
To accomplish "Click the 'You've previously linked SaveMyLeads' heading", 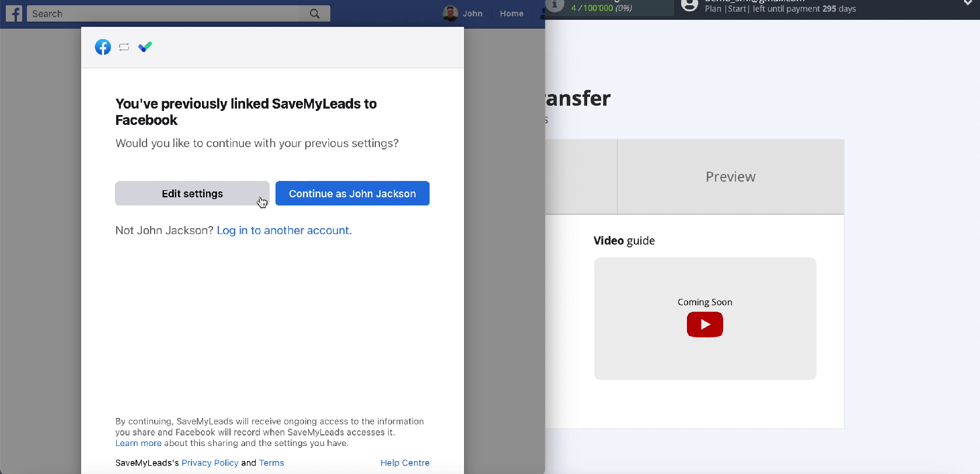I will coord(246,112).
